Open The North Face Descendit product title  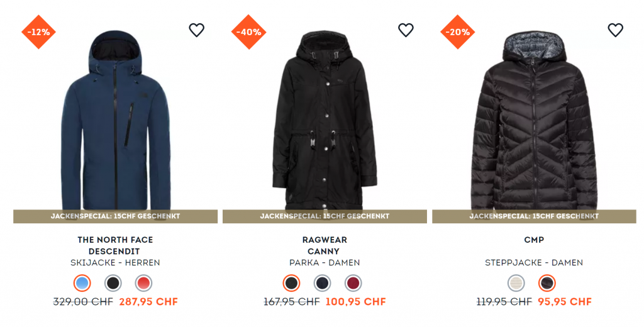[x=115, y=245]
